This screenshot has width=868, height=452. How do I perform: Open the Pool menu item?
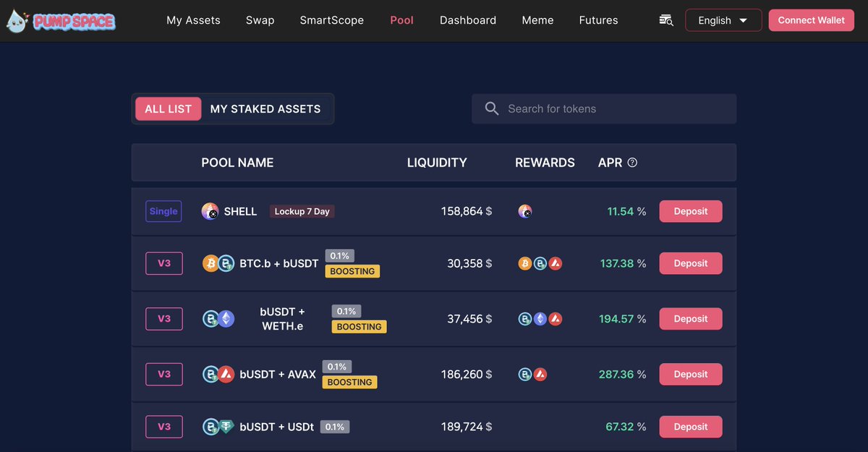(x=401, y=20)
